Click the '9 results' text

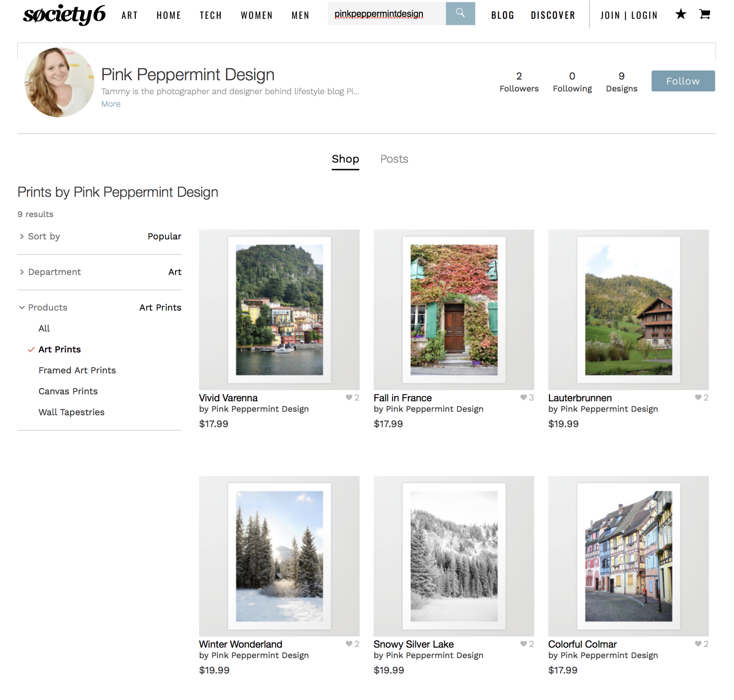[35, 214]
